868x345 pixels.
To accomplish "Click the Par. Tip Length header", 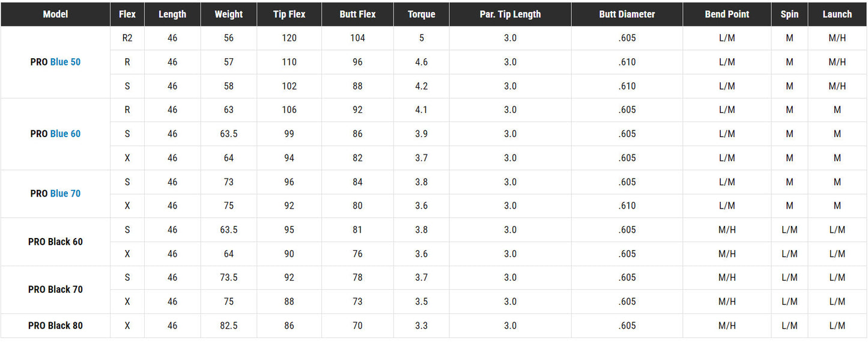I will tap(510, 14).
